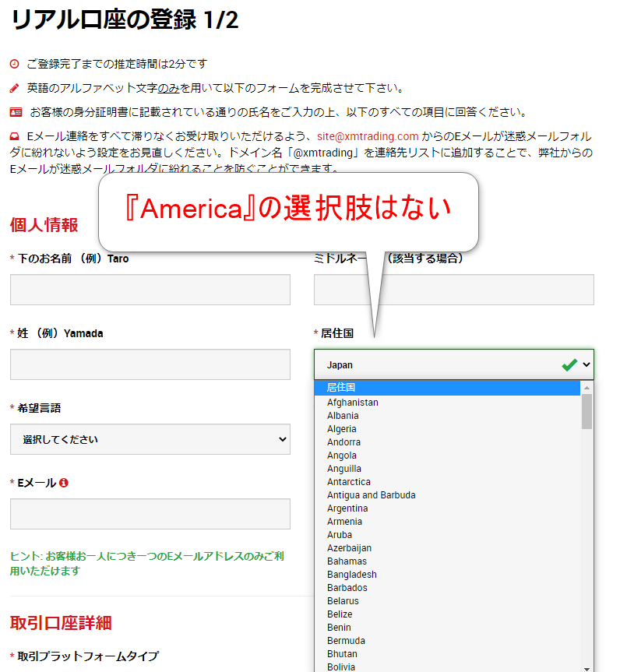Choose Anguilla in the country list
Viewport: 620px width, 672px height.
447,469
